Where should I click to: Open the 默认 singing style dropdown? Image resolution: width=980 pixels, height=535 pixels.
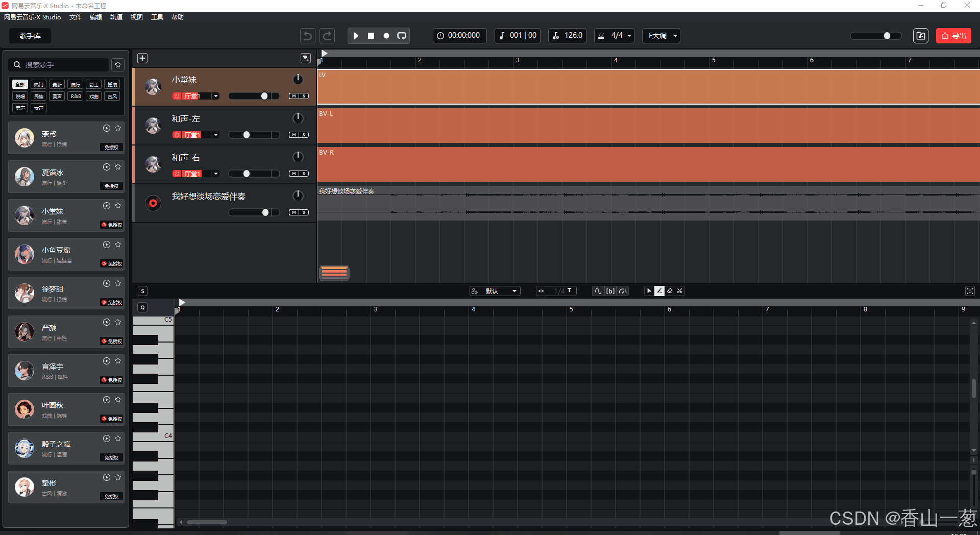tap(495, 291)
